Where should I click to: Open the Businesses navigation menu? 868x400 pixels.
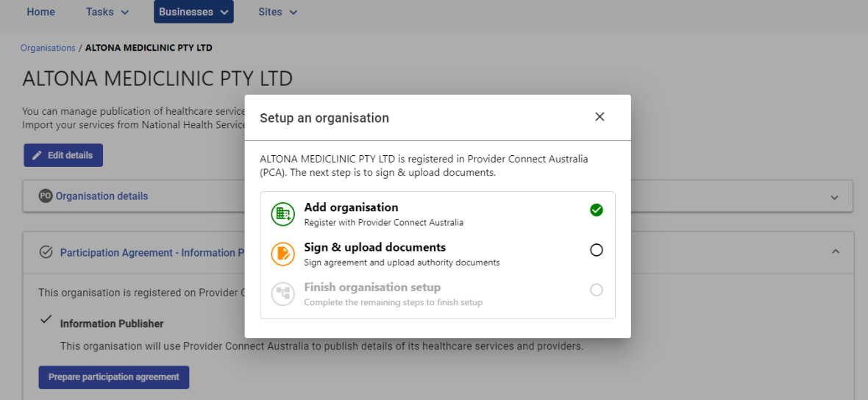point(193,12)
